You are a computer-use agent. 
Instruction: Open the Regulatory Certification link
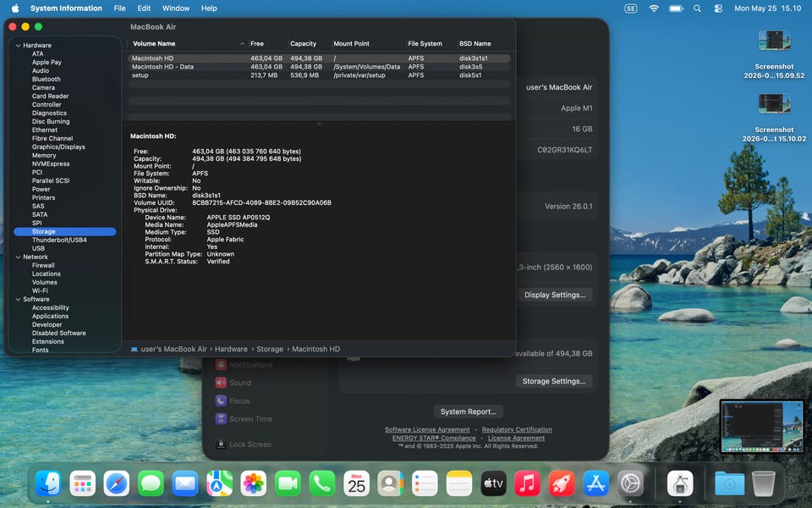[517, 430]
